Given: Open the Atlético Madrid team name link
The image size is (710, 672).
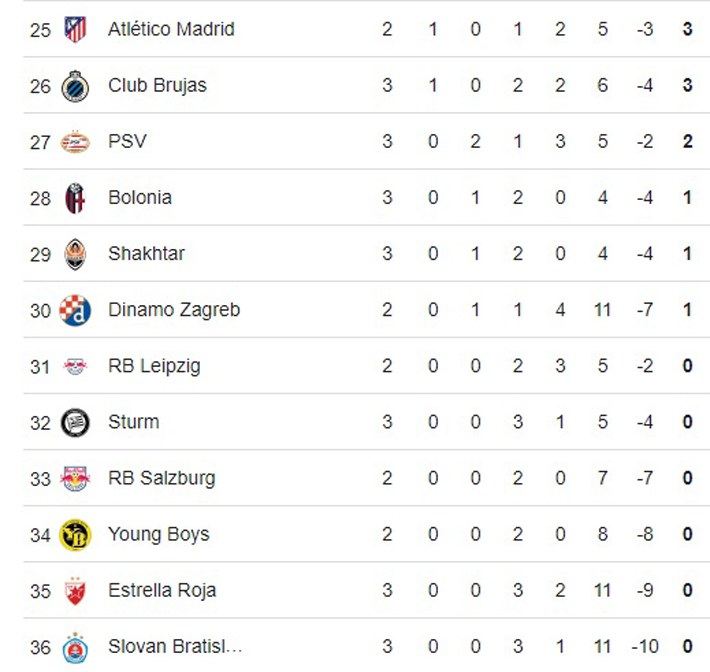Looking at the screenshot, I should [171, 30].
